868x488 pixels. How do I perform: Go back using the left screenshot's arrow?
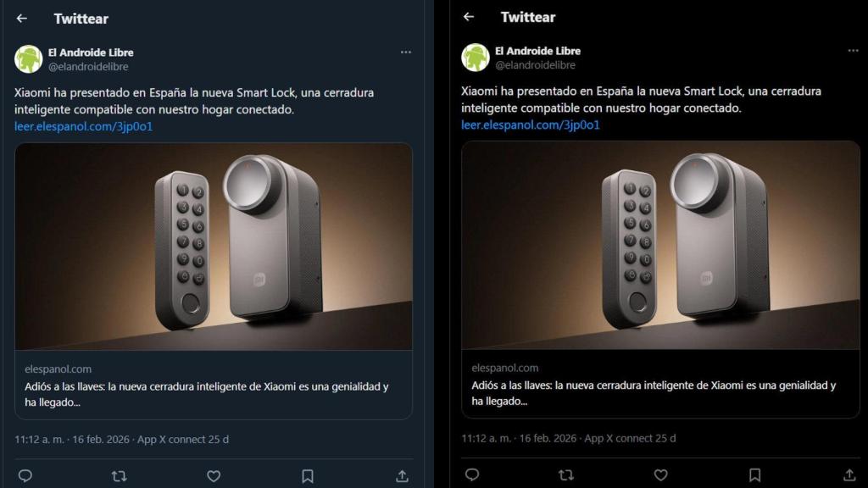point(19,18)
